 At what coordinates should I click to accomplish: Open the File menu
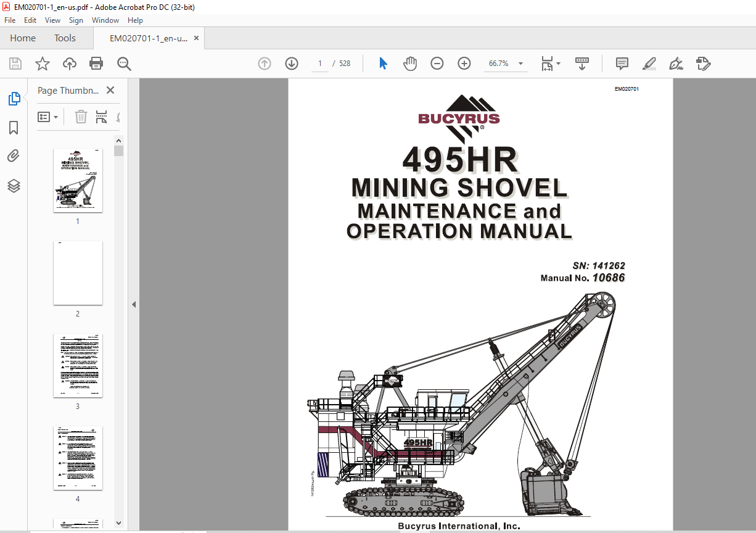[x=10, y=20]
